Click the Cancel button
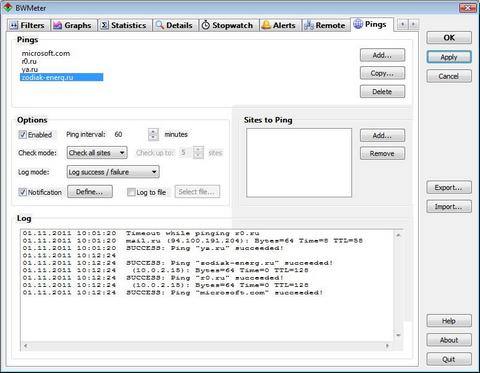 click(449, 76)
